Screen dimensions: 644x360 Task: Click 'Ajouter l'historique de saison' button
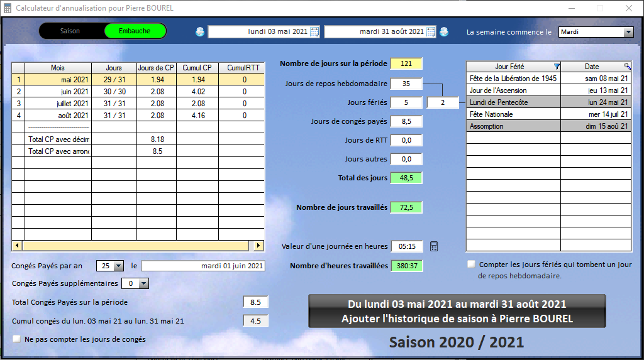click(x=457, y=311)
